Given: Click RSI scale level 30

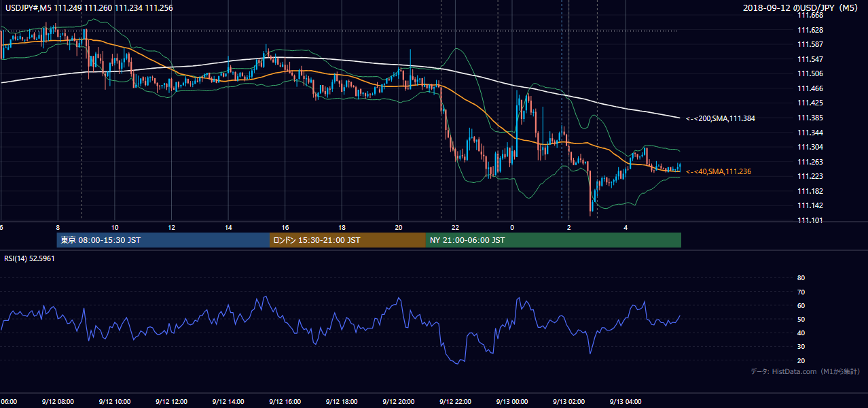Looking at the screenshot, I should click(x=801, y=347).
